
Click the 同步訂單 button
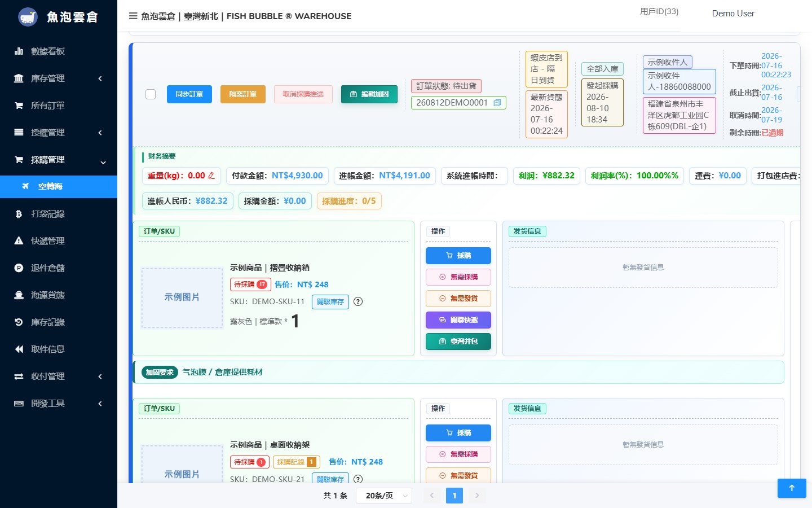189,94
